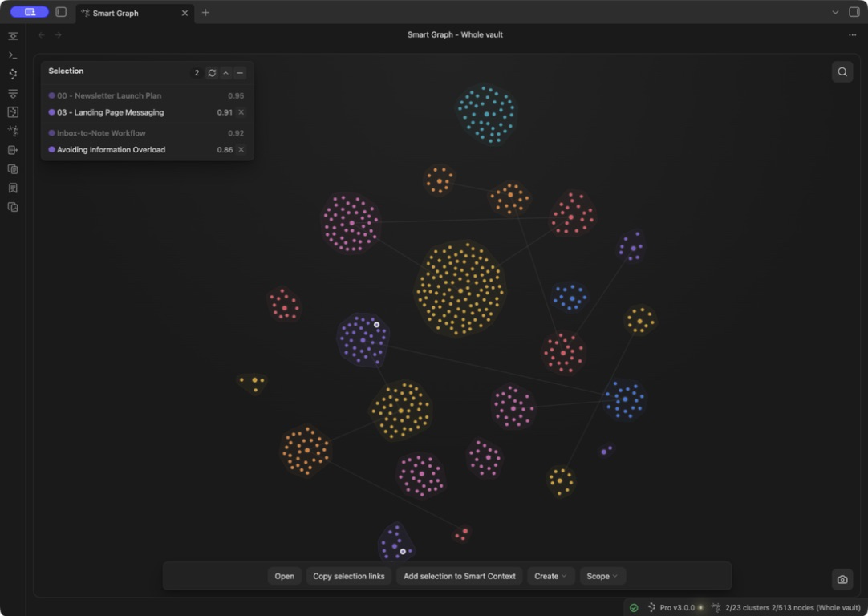Open the bookmark note ribbon icon
Viewport: 868px width, 616px height.
pos(13,188)
